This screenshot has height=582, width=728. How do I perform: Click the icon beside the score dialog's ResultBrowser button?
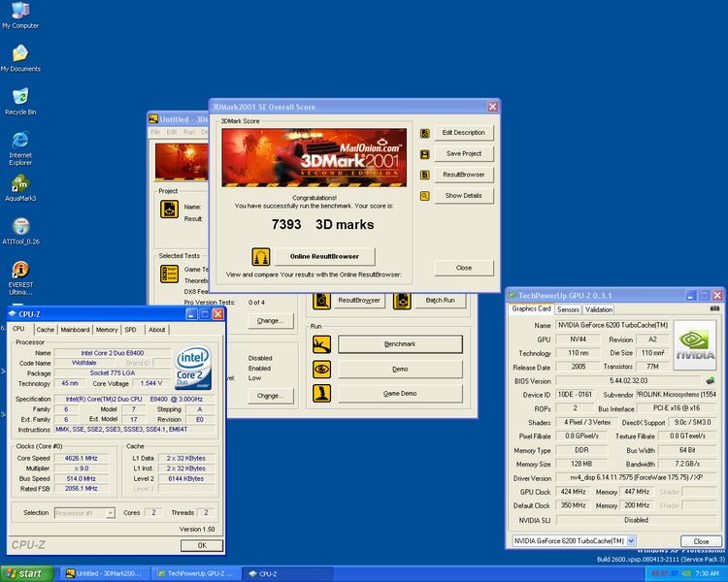click(425, 175)
